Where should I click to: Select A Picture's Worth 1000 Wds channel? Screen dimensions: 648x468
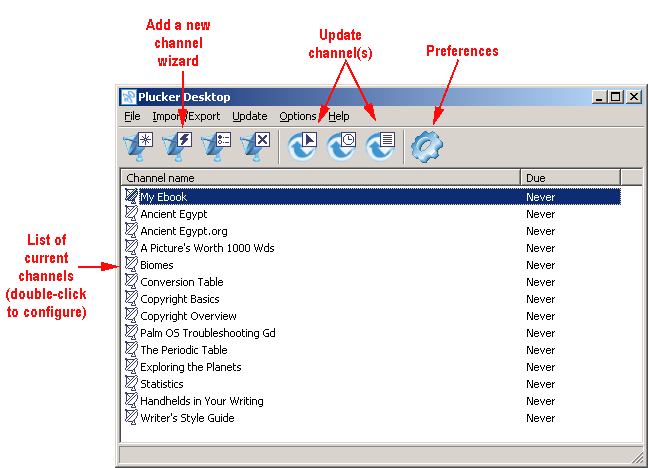point(207,248)
